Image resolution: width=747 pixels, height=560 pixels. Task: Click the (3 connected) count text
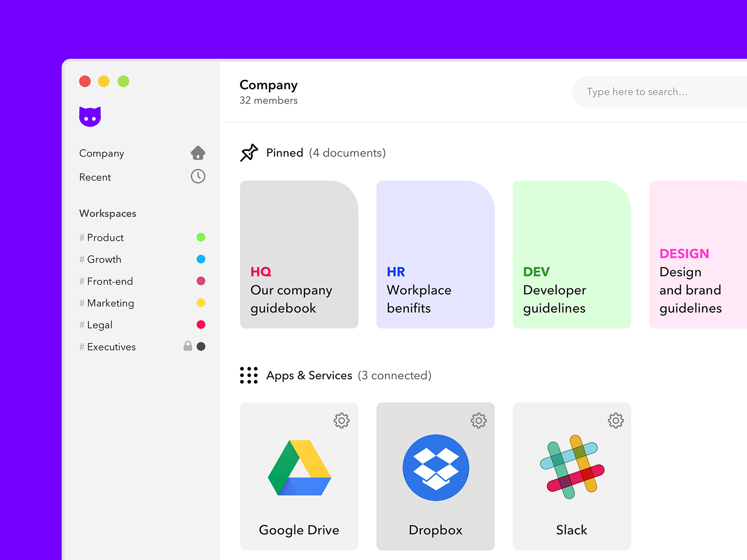tap(395, 375)
